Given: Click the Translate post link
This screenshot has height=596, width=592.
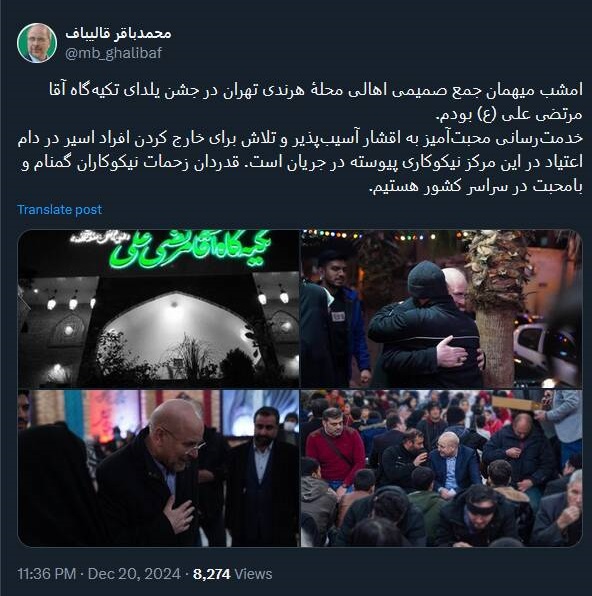Looking at the screenshot, I should point(60,209).
